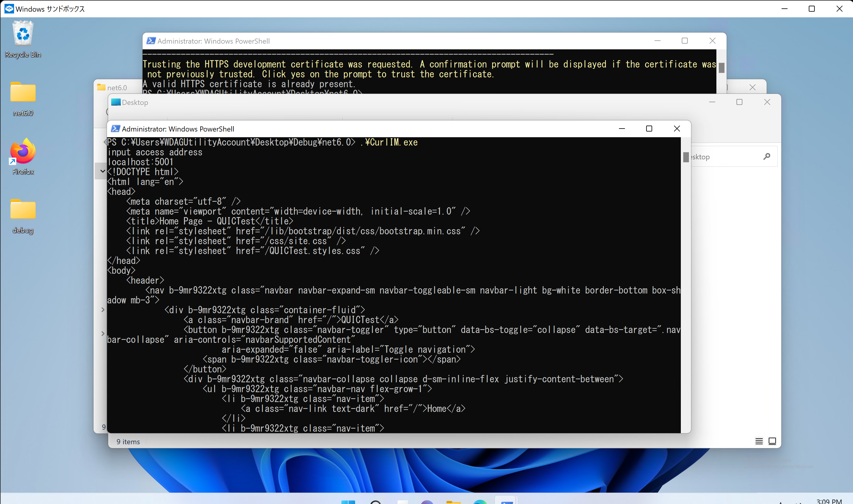Image resolution: width=853 pixels, height=504 pixels.
Task: Click the magnifier search button in Desktop window
Action: (767, 156)
